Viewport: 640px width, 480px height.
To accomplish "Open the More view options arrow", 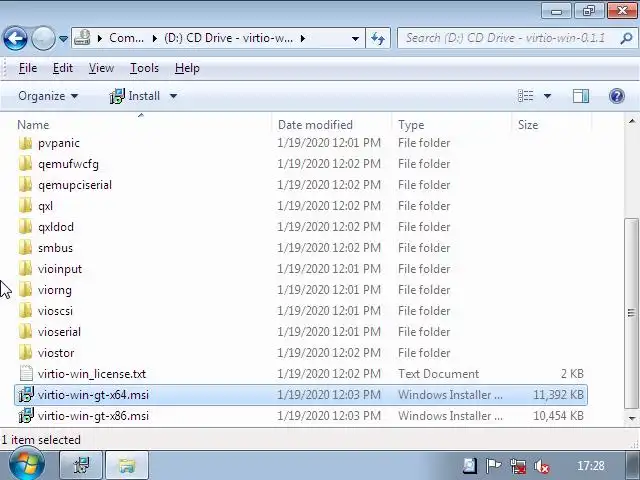I will pos(547,96).
